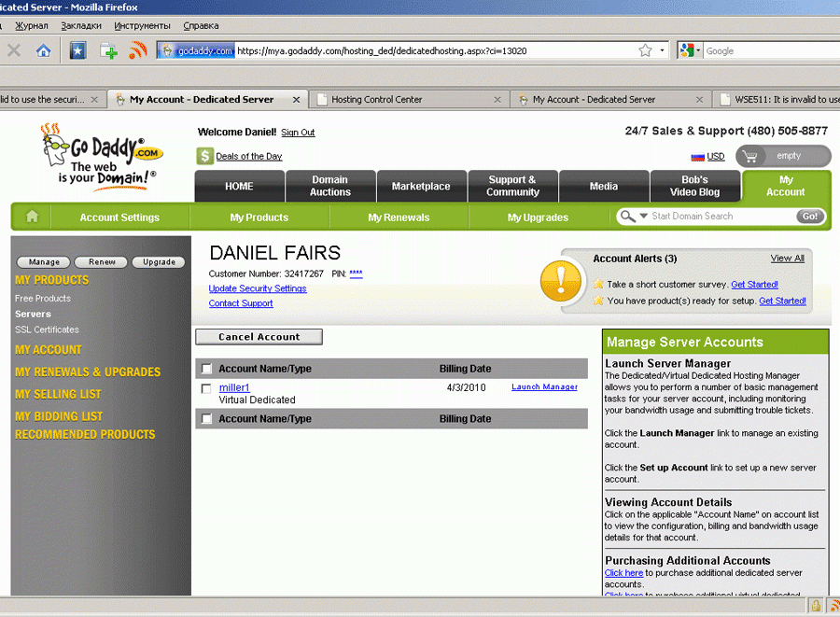The image size is (840, 617).
Task: Click the green bar home icon
Action: pos(32,217)
